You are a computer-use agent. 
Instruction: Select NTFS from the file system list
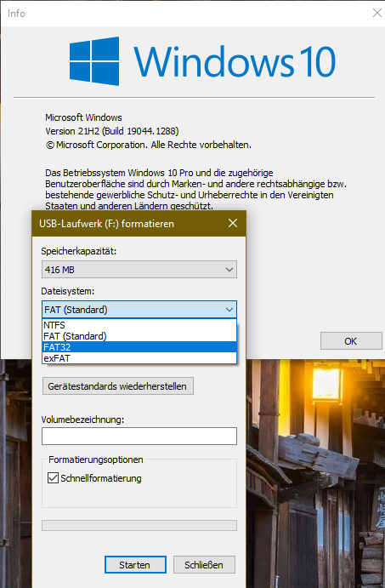[x=139, y=325]
